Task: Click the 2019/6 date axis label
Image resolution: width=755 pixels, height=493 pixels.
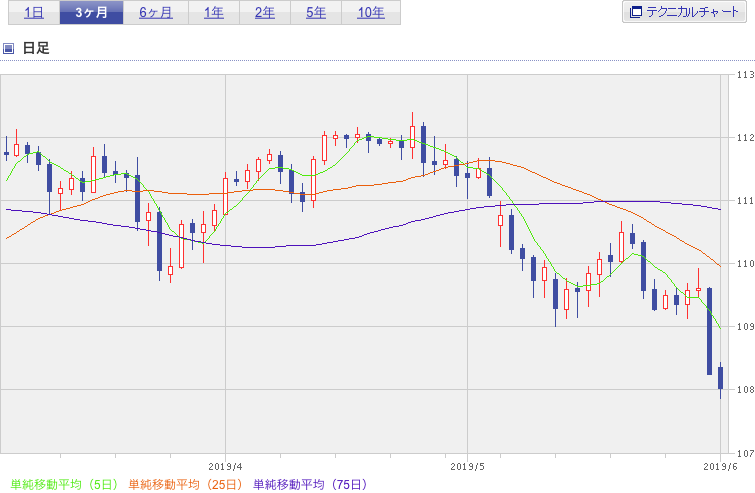Action: (x=720, y=467)
